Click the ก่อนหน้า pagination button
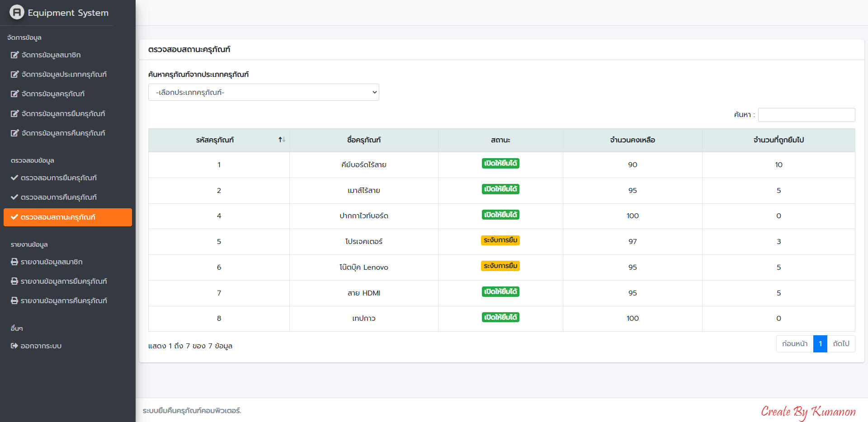This screenshot has width=868, height=422. pyautogui.click(x=794, y=344)
